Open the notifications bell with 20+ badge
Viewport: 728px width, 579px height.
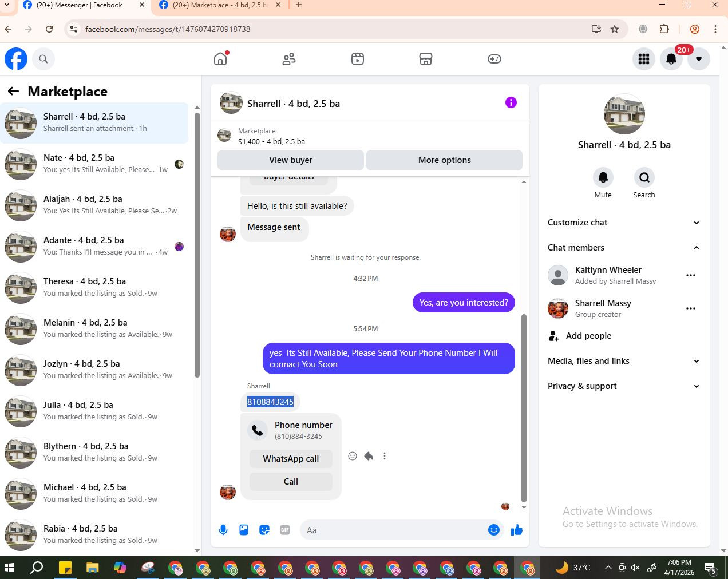[x=671, y=58]
